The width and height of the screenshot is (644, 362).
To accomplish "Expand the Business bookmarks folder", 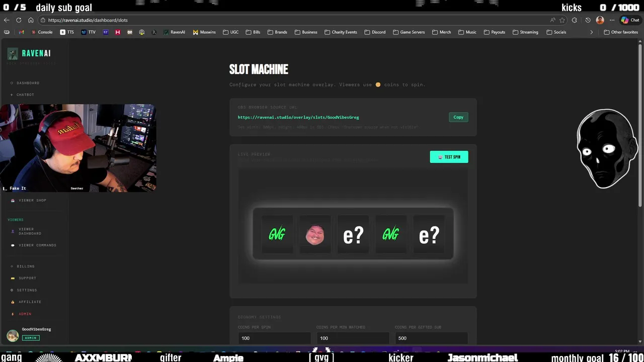I will pos(306,32).
